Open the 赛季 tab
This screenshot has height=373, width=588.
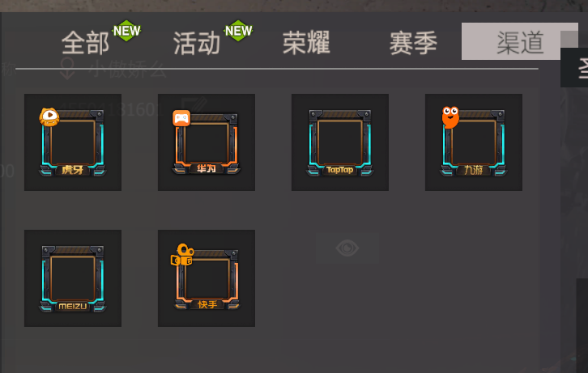click(413, 43)
